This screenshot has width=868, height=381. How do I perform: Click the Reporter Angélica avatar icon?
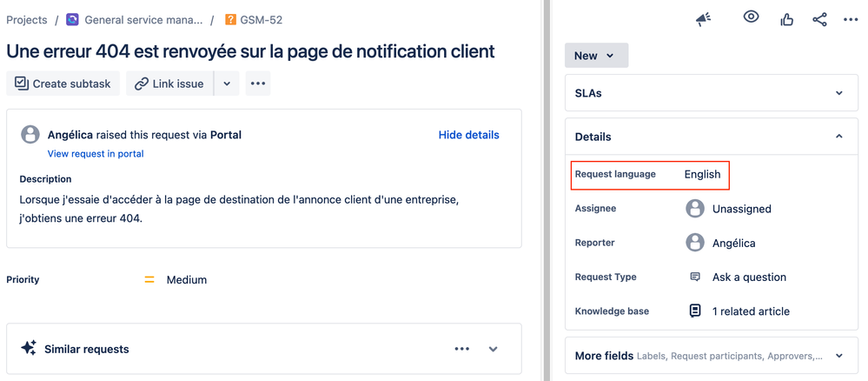(x=695, y=243)
